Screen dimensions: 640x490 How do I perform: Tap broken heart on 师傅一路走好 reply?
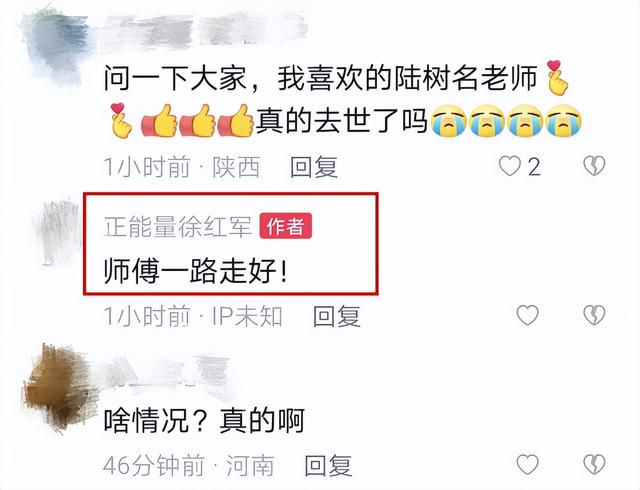594,315
